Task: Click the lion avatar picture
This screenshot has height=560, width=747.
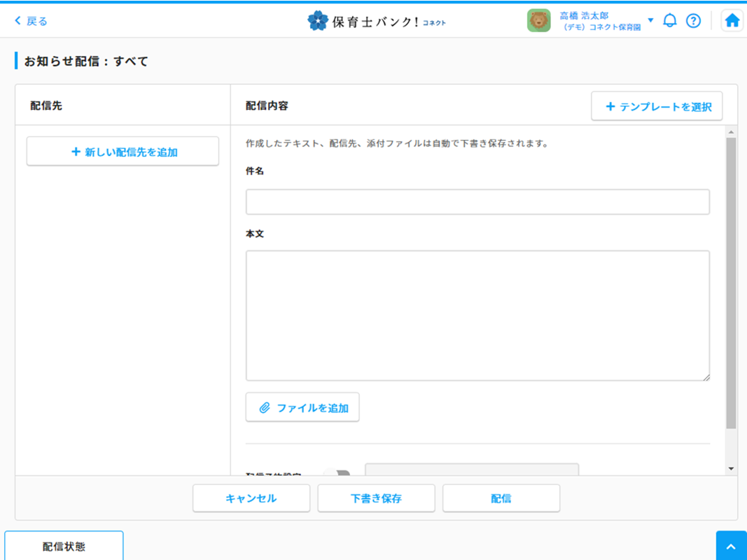Action: tap(538, 21)
